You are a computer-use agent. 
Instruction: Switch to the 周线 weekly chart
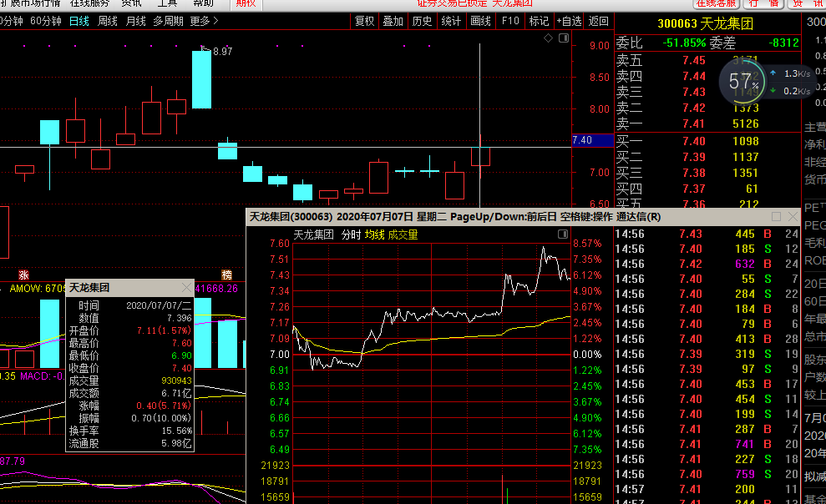click(x=108, y=21)
